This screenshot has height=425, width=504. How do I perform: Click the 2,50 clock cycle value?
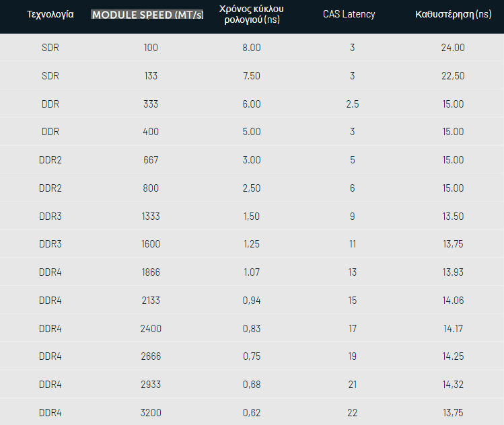tap(252, 188)
